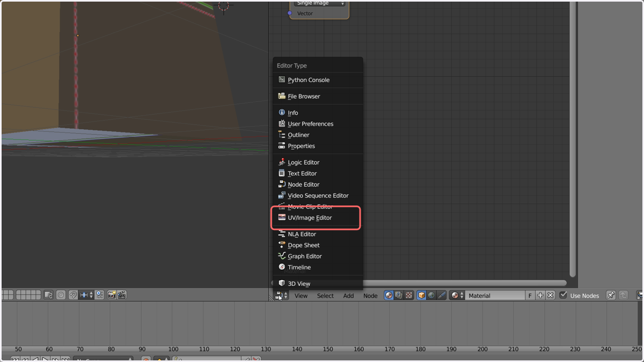Click the proportional editing circle icon
Viewport: 644px width, 362px height.
(x=61, y=295)
